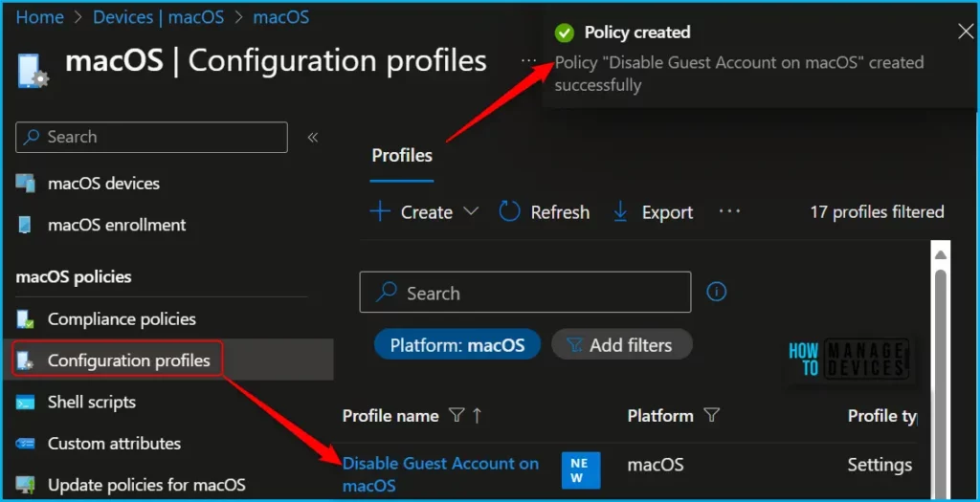Open macOS devices in sidebar
Viewport: 980px width, 502px height.
[x=103, y=184]
